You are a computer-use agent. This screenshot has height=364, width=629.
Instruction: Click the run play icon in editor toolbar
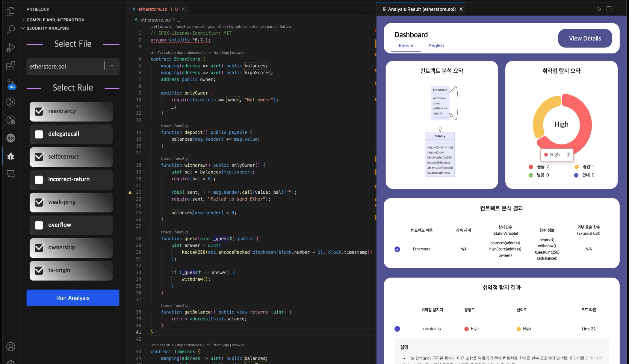[x=599, y=9]
